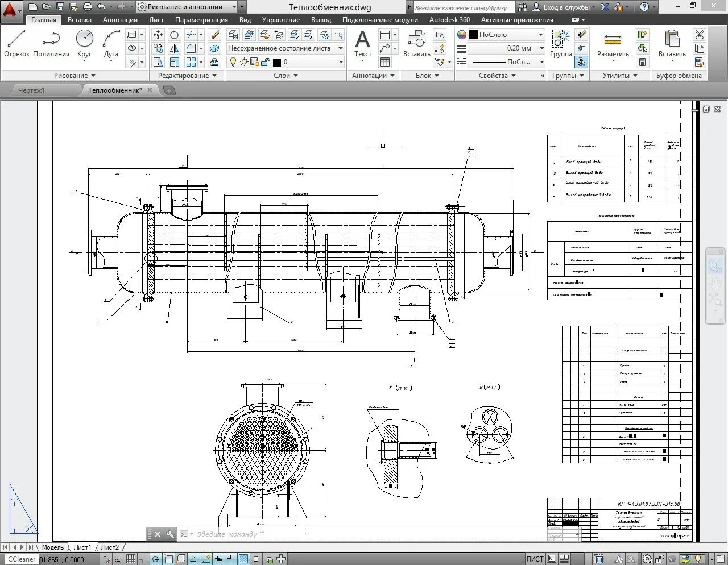Toggle the layer freeze sun icon

click(x=244, y=62)
